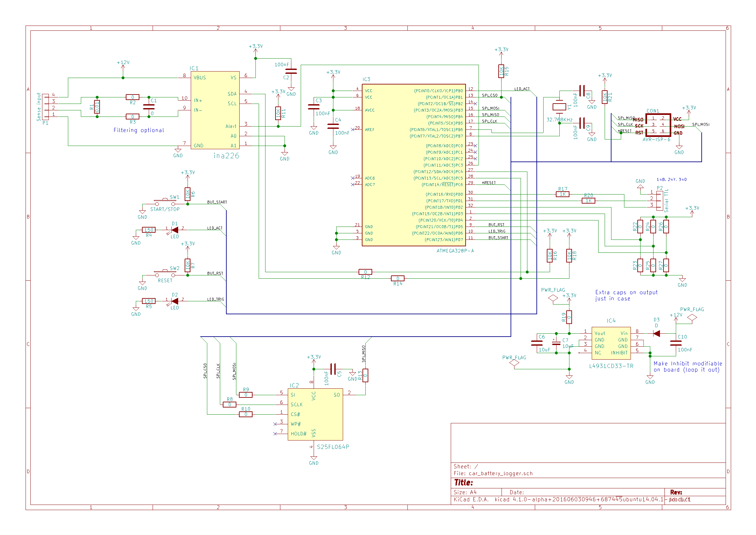Screen dimensions: 756x535
Task: Select capacitor C4 on AVCC line
Action: pos(333,126)
